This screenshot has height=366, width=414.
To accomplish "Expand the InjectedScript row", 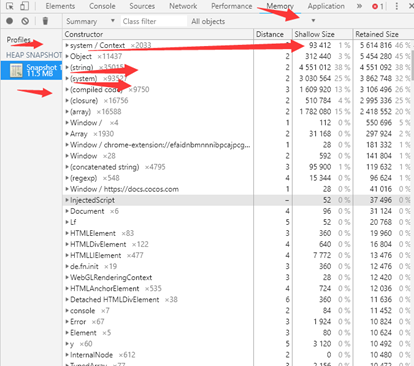I will click(67, 200).
